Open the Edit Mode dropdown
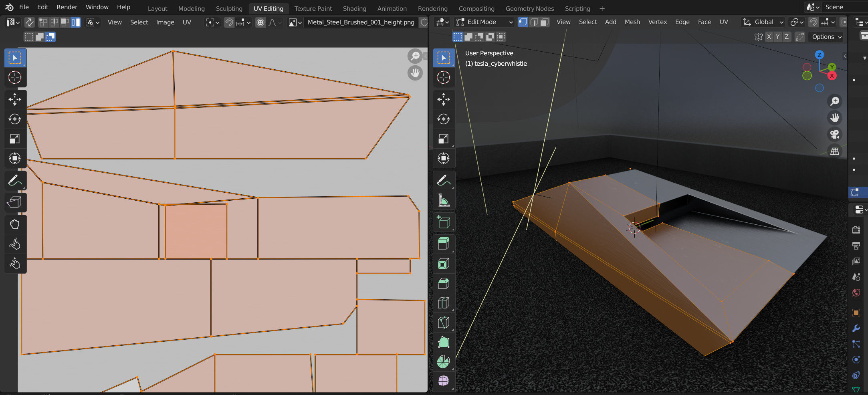Screen dimensions: 868x395 point(484,22)
